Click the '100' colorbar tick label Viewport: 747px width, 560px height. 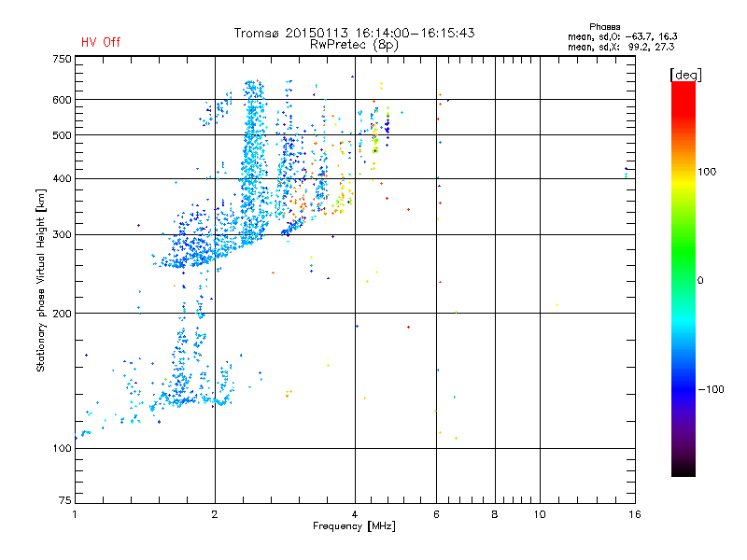point(707,172)
